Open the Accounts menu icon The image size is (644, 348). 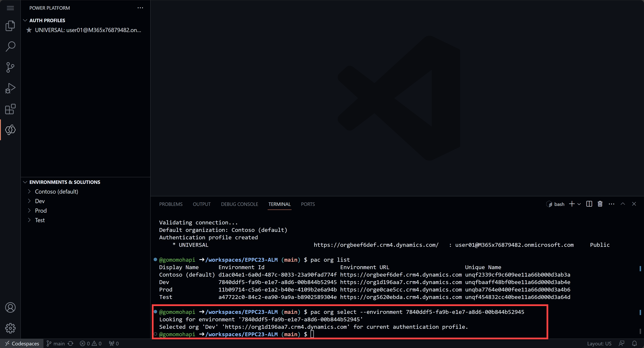click(10, 307)
